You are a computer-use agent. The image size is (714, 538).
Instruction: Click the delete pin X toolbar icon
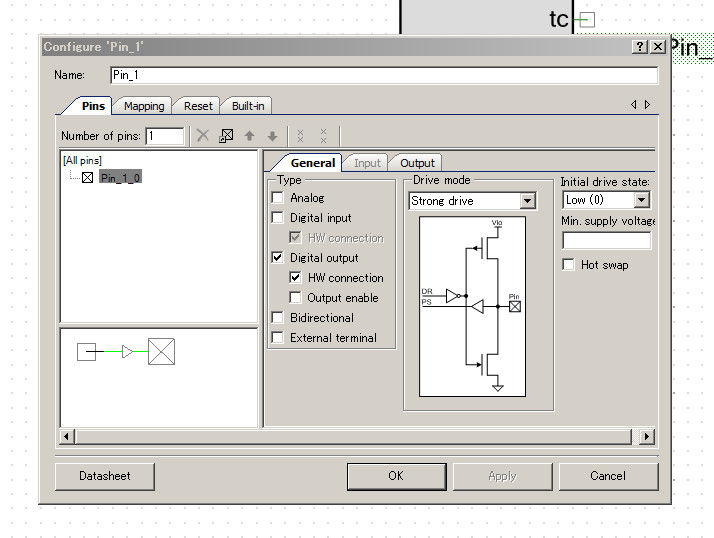pyautogui.click(x=203, y=135)
